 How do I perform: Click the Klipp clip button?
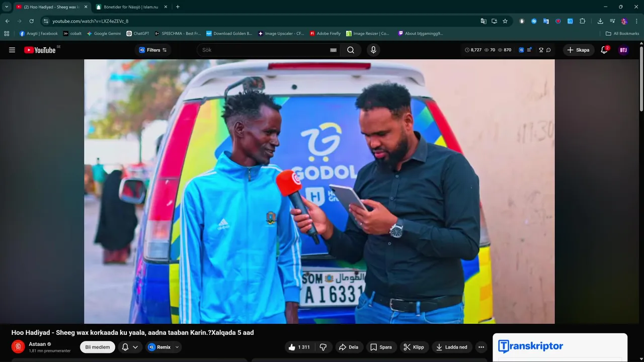tap(414, 347)
